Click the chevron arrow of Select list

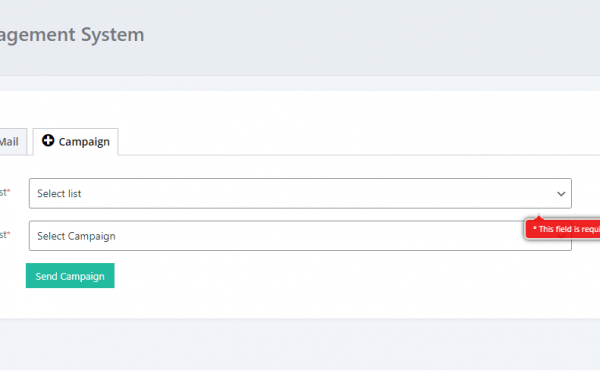click(561, 194)
